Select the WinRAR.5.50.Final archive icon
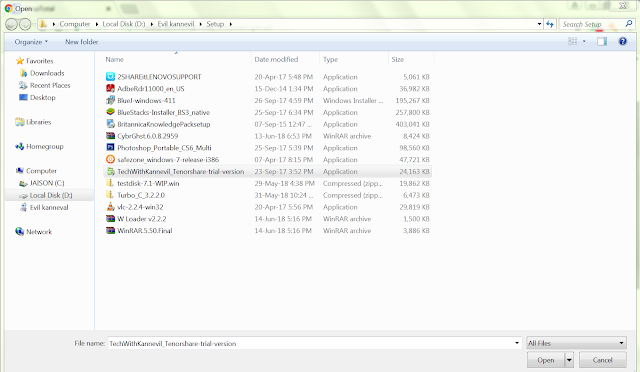This screenshot has height=372, width=640. (110, 231)
